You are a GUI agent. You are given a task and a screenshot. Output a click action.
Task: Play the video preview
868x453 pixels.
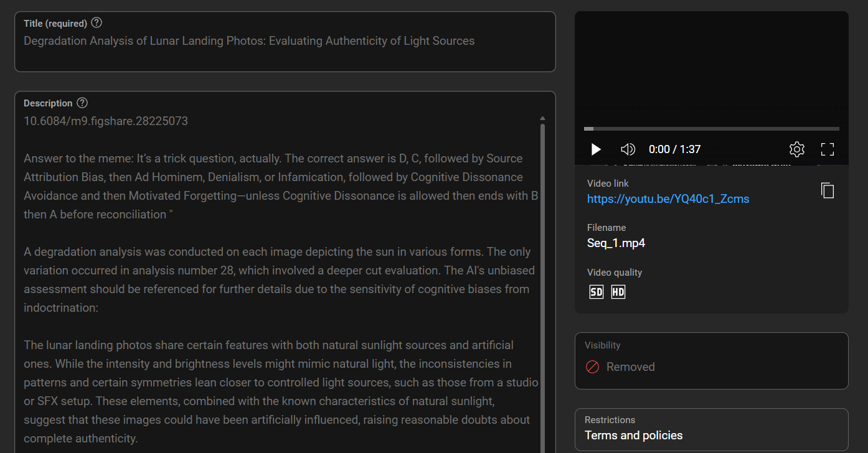click(596, 149)
